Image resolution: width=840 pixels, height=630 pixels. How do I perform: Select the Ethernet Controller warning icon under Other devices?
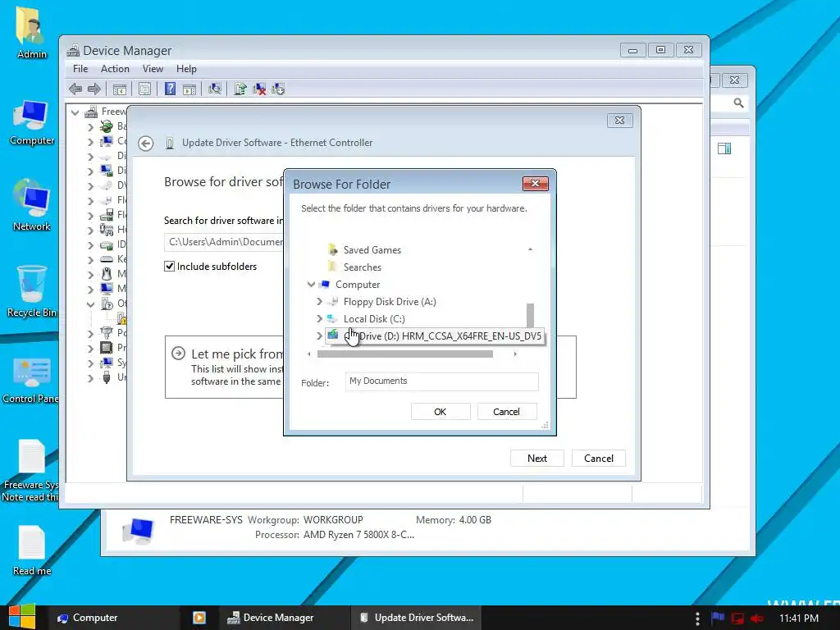pyautogui.click(x=121, y=318)
